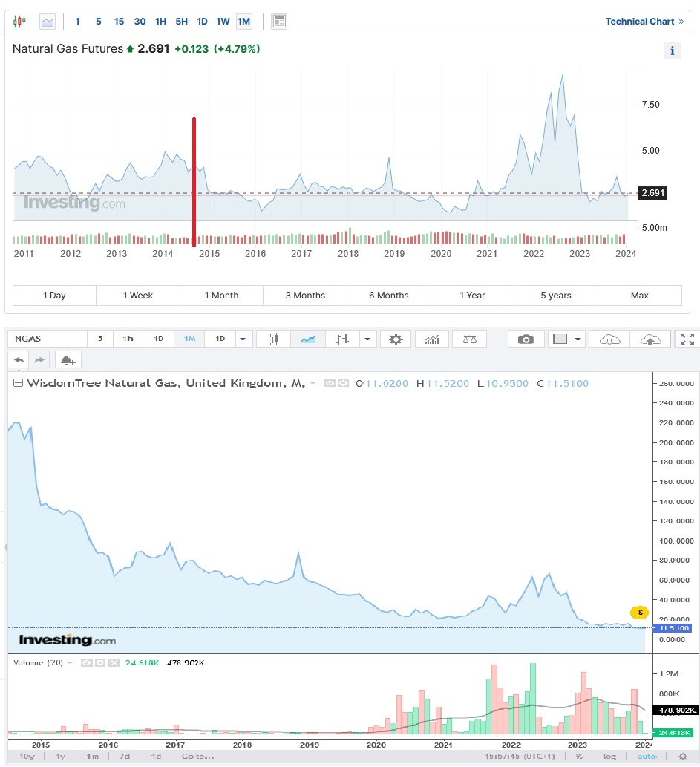This screenshot has width=700, height=767.
Task: Click the camera screenshot icon
Action: click(x=526, y=339)
